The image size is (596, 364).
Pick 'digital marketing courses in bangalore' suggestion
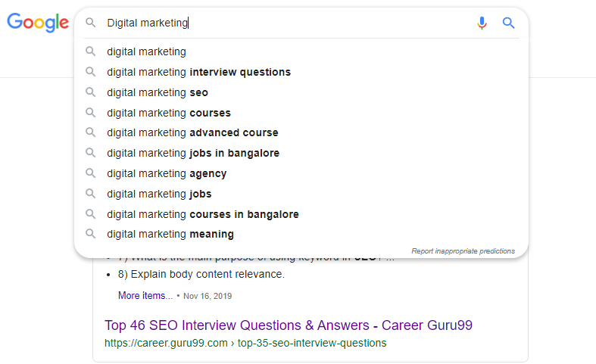coord(202,213)
